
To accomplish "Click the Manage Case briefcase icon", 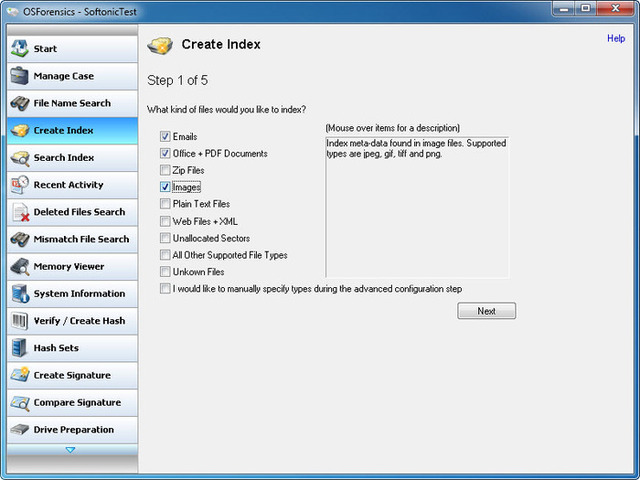I will pyautogui.click(x=19, y=76).
